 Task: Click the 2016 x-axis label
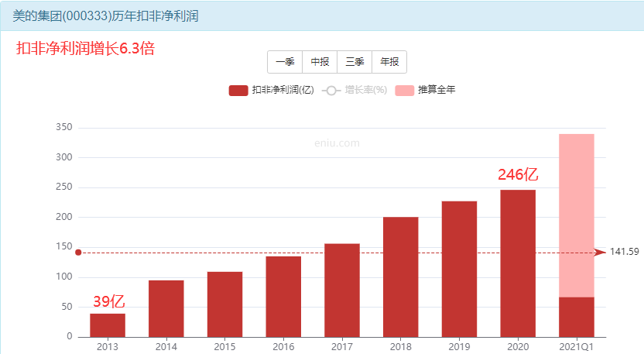click(x=283, y=346)
